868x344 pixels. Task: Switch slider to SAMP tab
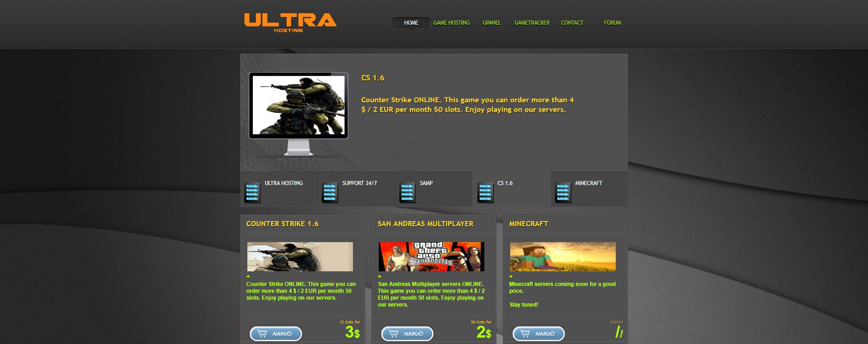coord(434,189)
